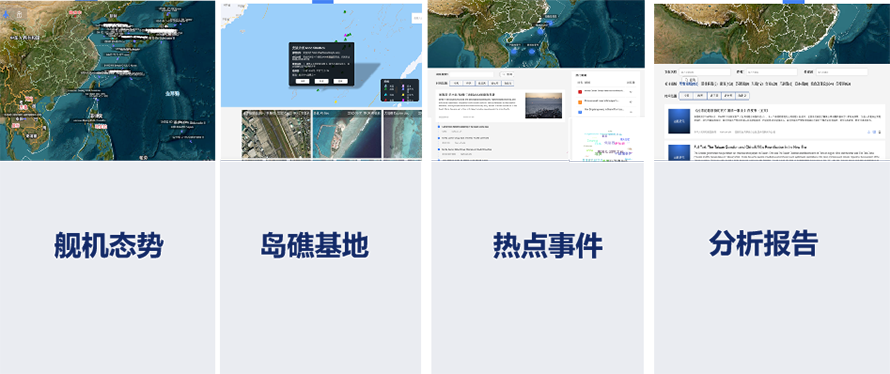
Task: Open the 岛礁基地 panel
Action: coord(314,246)
